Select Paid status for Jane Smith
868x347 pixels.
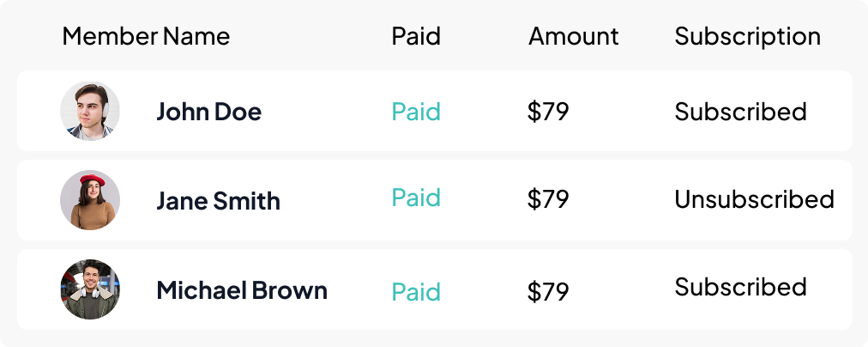[416, 198]
